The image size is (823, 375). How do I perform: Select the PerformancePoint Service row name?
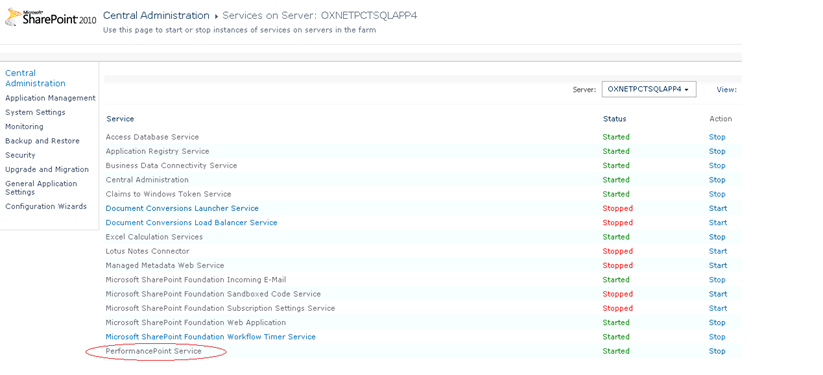coord(153,351)
